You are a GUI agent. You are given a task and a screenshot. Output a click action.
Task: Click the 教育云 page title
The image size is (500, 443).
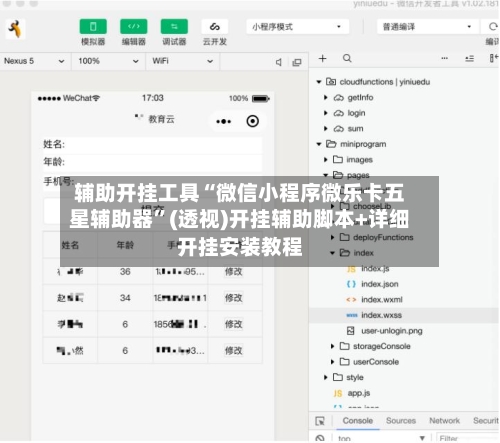(161, 119)
